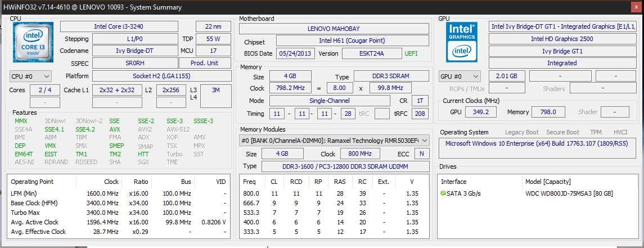The width and height of the screenshot is (644, 248).
Task: Click the AES-NI feature label
Action: 24,162
